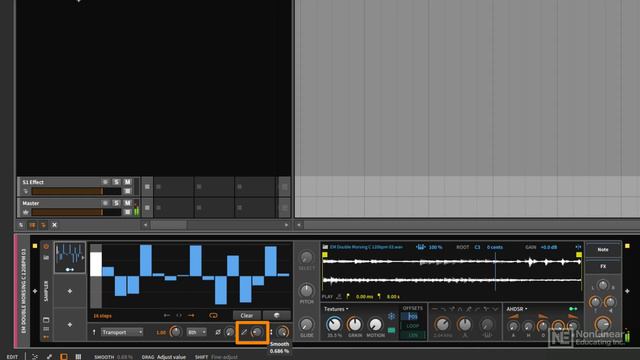Shift steps right with the right arrow
The height and width of the screenshot is (360, 640).
click(191, 316)
